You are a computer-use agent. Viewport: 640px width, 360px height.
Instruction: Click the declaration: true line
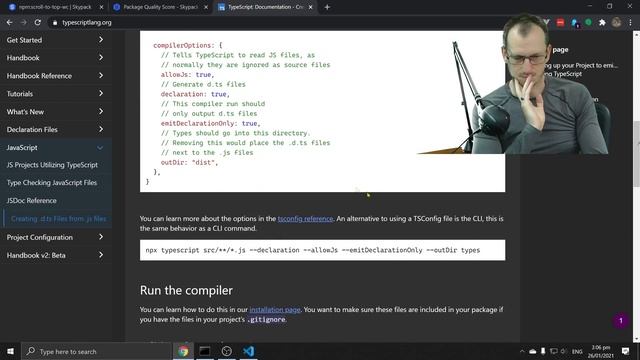tap(195, 94)
